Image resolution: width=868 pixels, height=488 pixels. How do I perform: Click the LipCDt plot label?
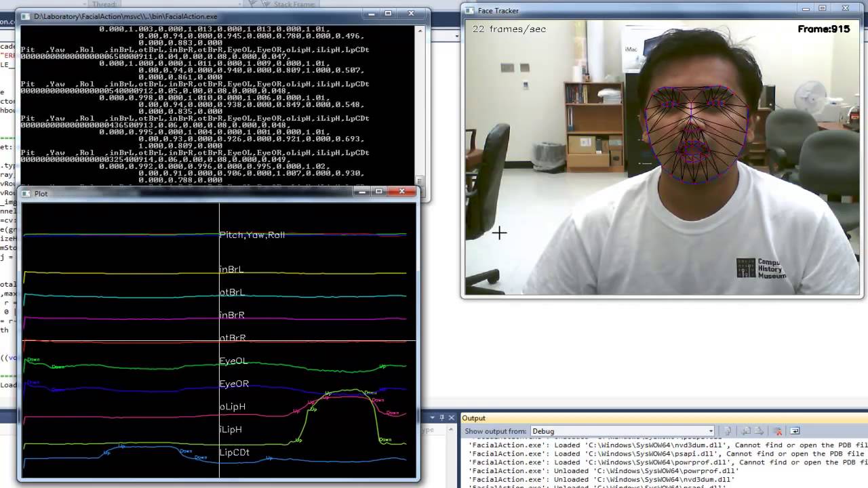coord(235,453)
